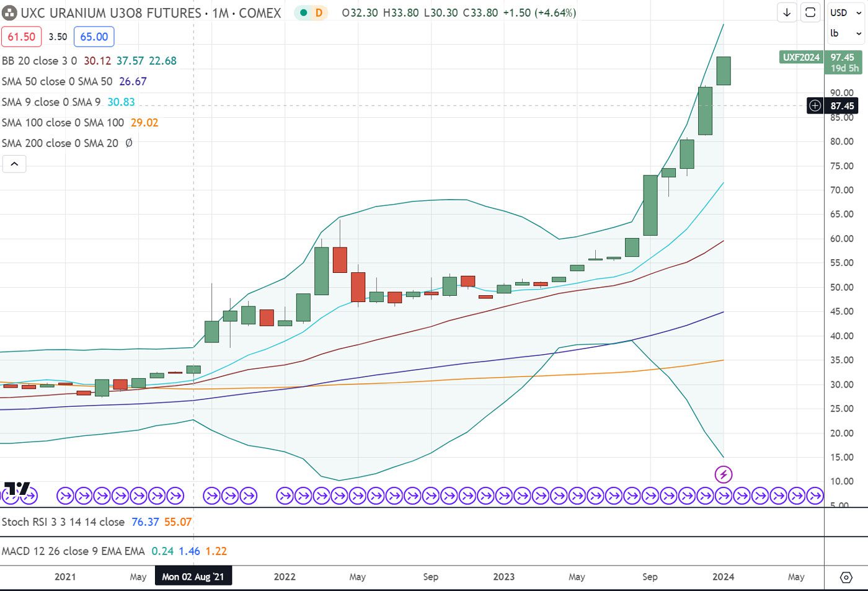This screenshot has width=868, height=591.
Task: Click the 97.45 last price label
Action: [842, 57]
